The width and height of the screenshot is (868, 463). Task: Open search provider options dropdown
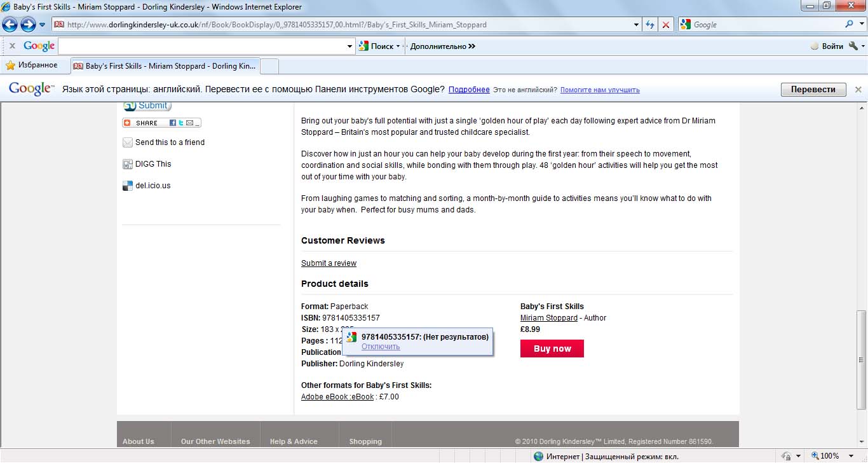[x=860, y=25]
